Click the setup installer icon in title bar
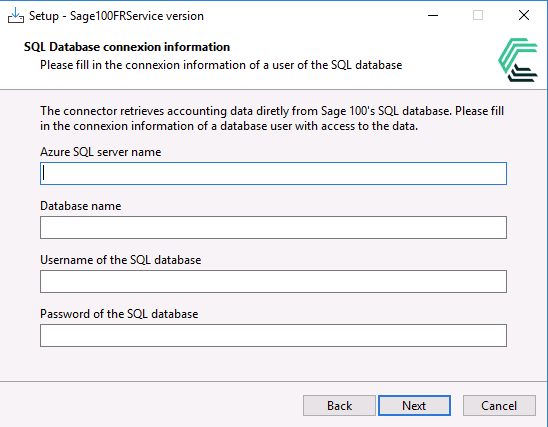This screenshot has height=427, width=548. (x=16, y=16)
